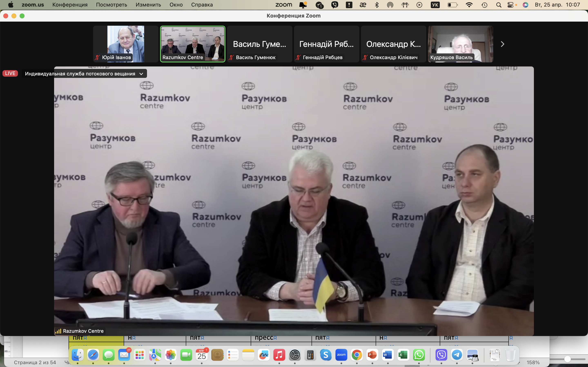Click the red LIVE indicator badge
Image resolution: width=588 pixels, height=367 pixels.
pyautogui.click(x=10, y=73)
